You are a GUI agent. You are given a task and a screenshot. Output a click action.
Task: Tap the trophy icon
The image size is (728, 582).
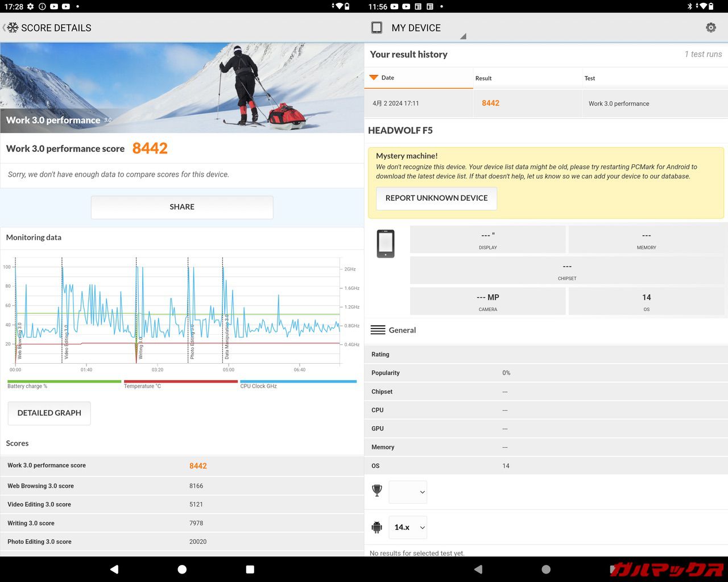(377, 490)
